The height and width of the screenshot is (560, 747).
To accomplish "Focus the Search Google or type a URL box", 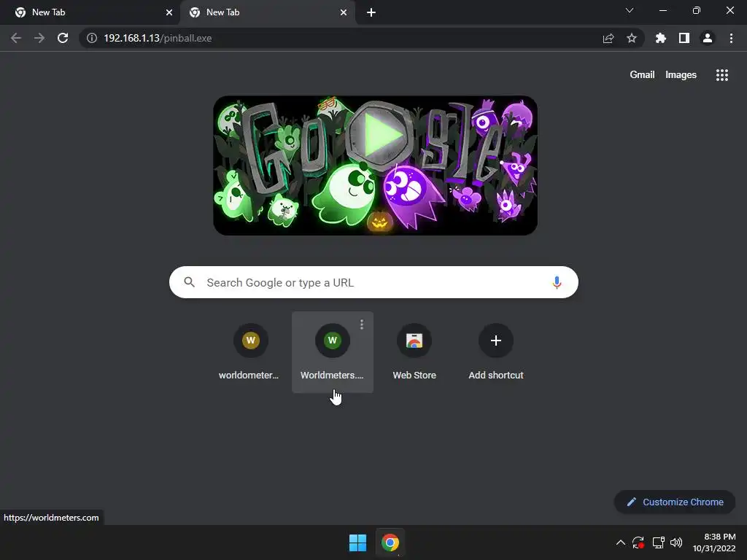I will (x=373, y=282).
